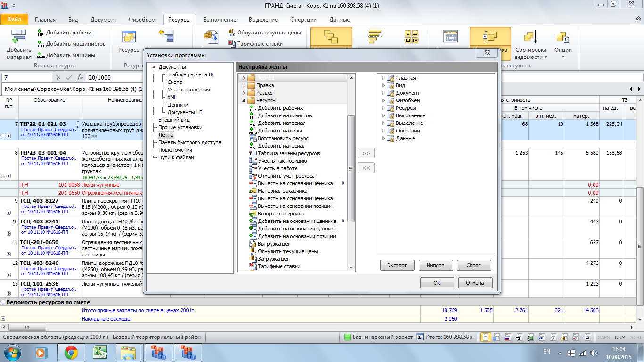Screen dimensions: 644x362
Task: Select 'Пути к файлам' in settings tree
Action: pos(176,157)
